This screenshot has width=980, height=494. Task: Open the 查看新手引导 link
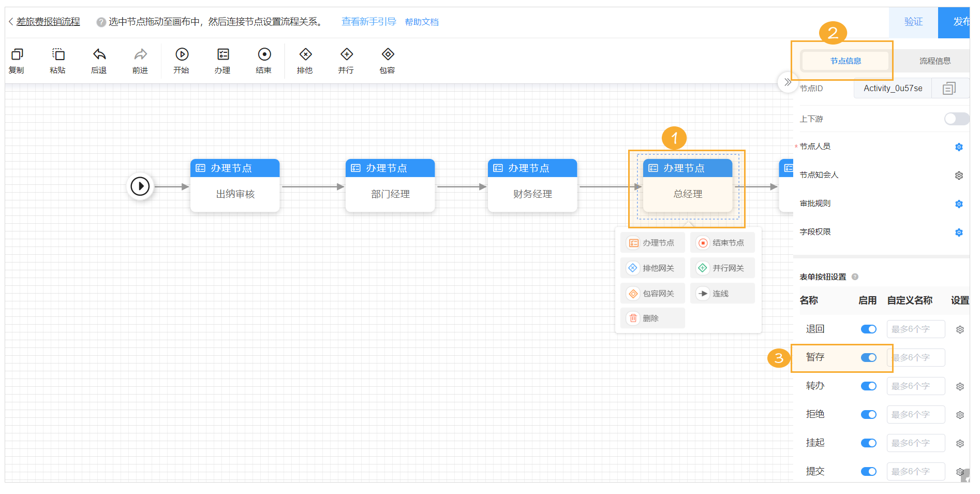coord(368,22)
